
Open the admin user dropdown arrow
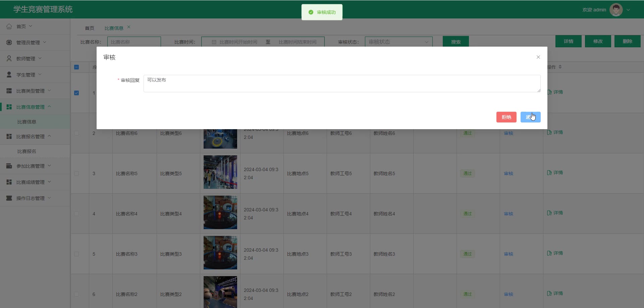[x=628, y=10]
